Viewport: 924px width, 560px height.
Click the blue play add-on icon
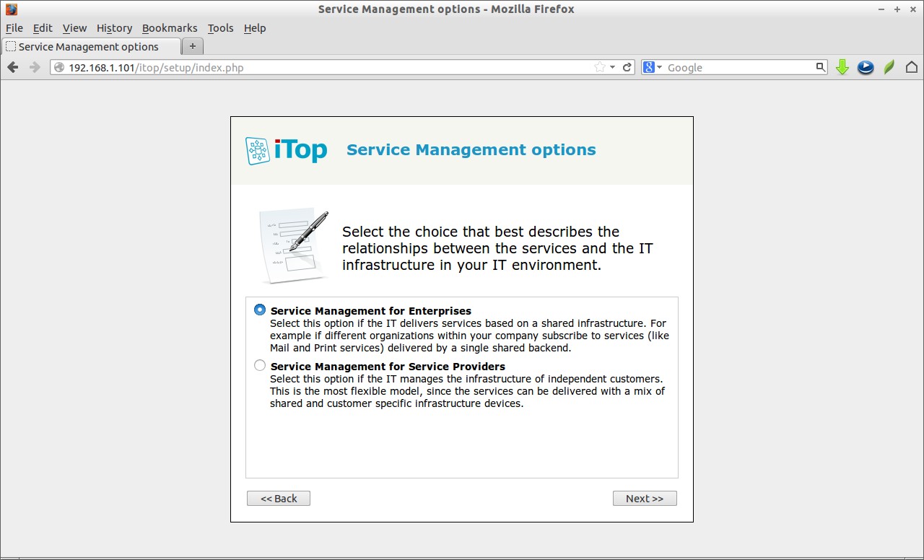pos(866,67)
